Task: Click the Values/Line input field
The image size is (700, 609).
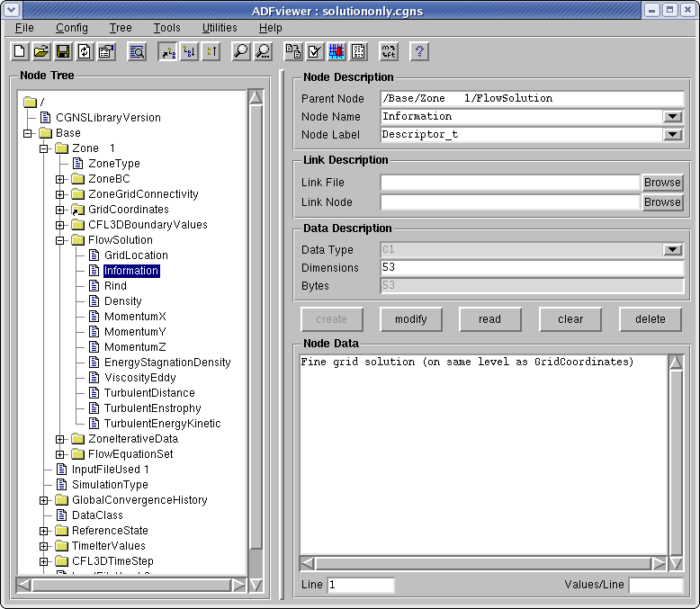Action: click(x=656, y=585)
